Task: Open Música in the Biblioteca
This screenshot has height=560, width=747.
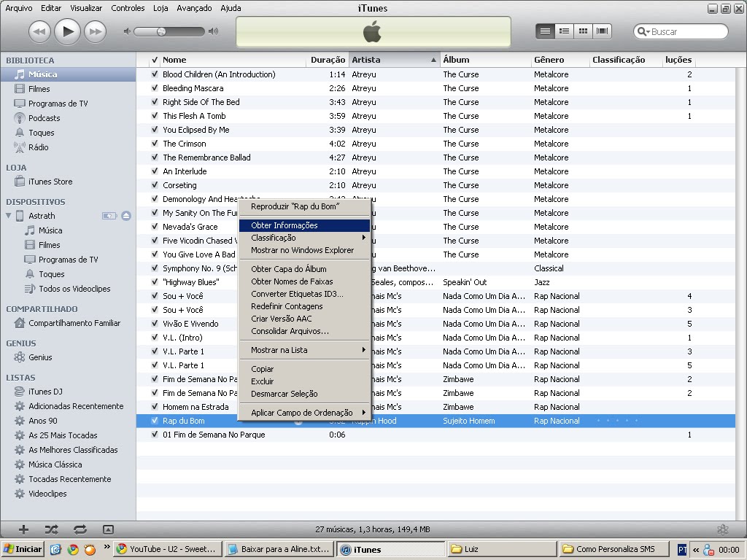Action: pyautogui.click(x=68, y=74)
